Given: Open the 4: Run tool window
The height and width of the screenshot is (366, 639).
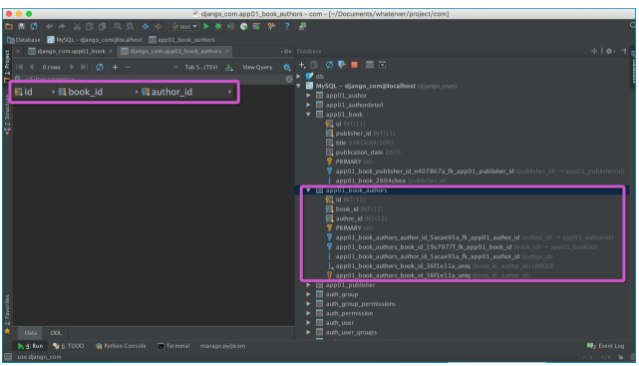Looking at the screenshot, I should (x=30, y=346).
